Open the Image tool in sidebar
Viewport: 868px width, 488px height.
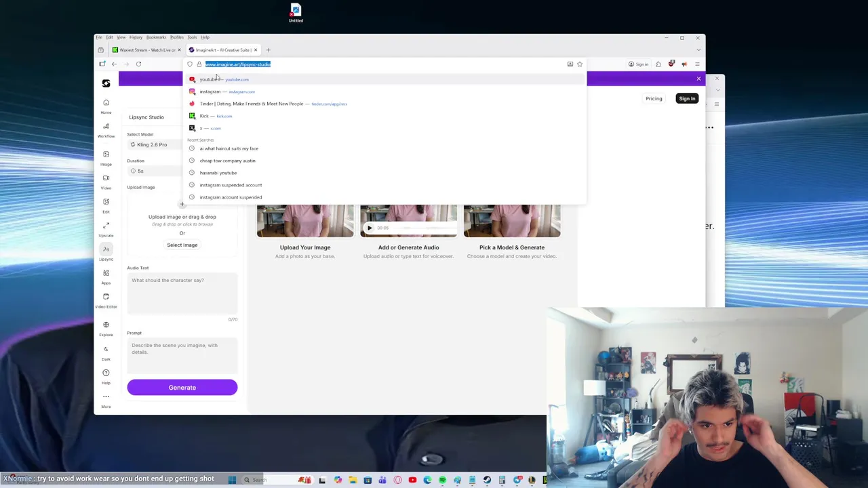[106, 157]
